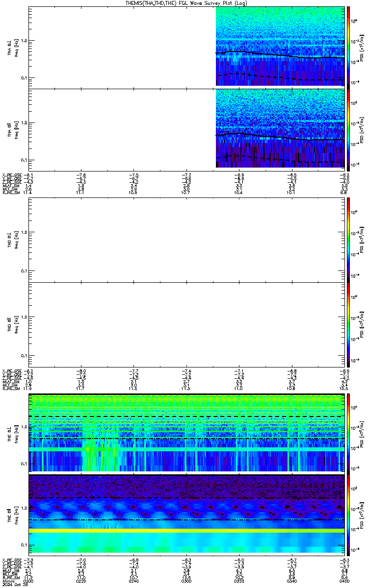This screenshot has width=368, height=588.
Task: Click the 0320 time label on bottom axis
Action: point(239,581)
